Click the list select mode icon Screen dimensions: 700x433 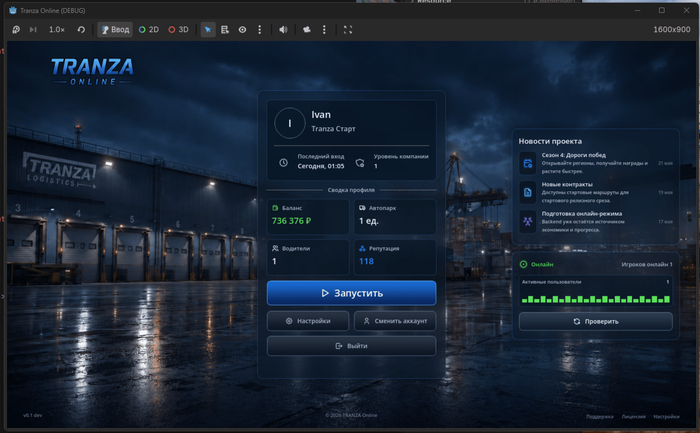click(225, 29)
